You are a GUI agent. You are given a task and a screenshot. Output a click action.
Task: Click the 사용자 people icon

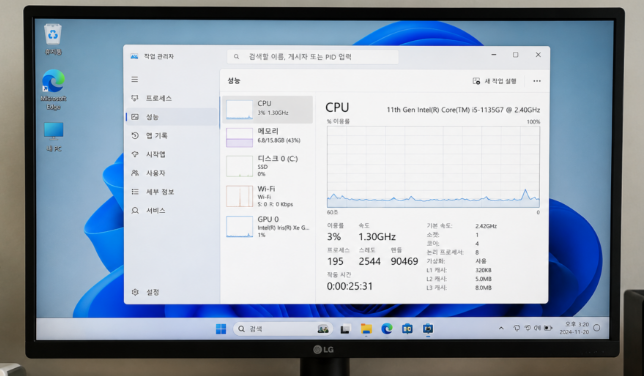(x=135, y=173)
